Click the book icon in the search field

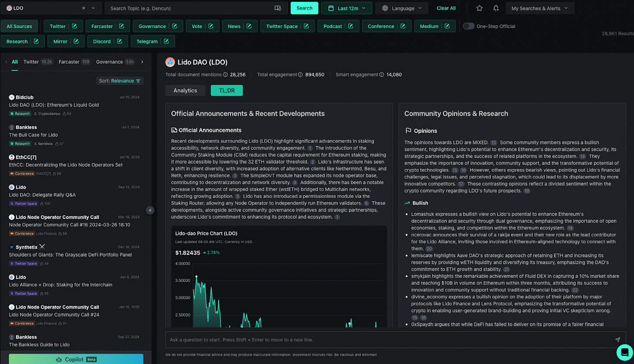[x=278, y=8]
